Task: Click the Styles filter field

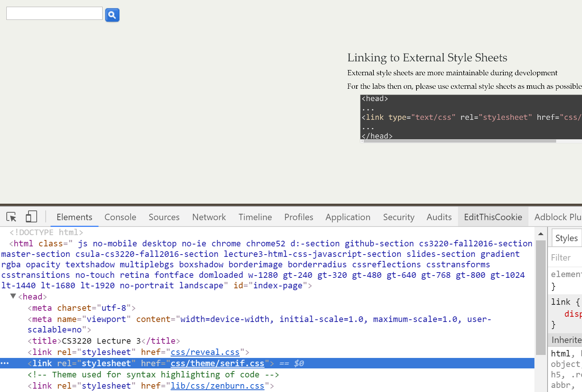Action: [x=566, y=258]
